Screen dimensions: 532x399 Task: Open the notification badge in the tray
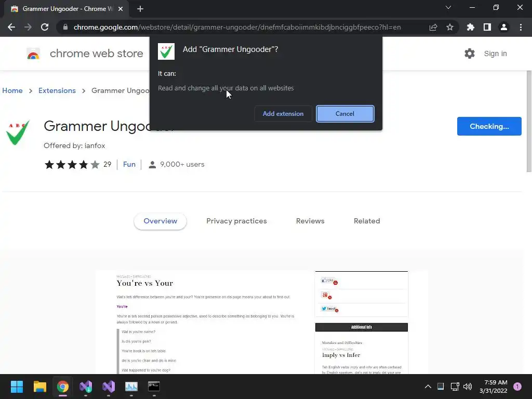point(517,387)
